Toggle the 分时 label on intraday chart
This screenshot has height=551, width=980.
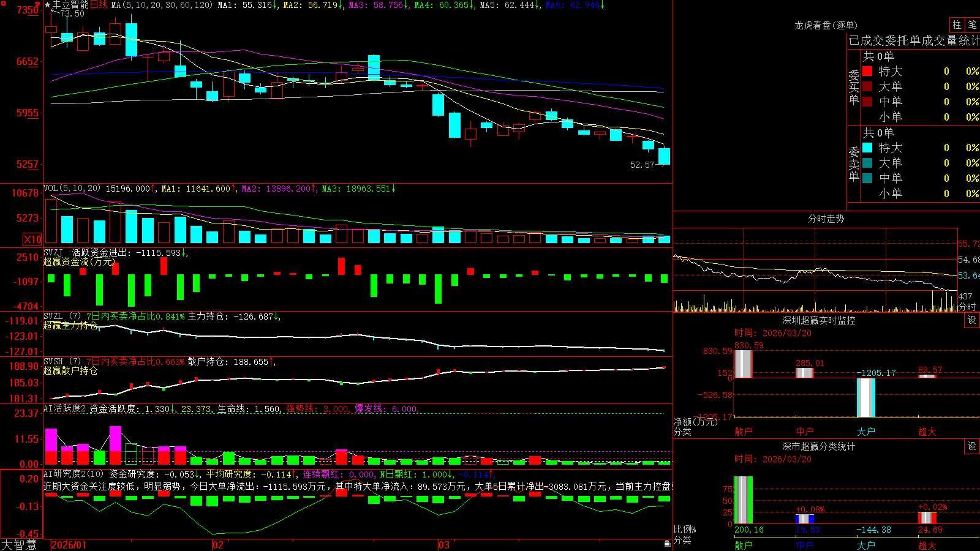point(967,307)
